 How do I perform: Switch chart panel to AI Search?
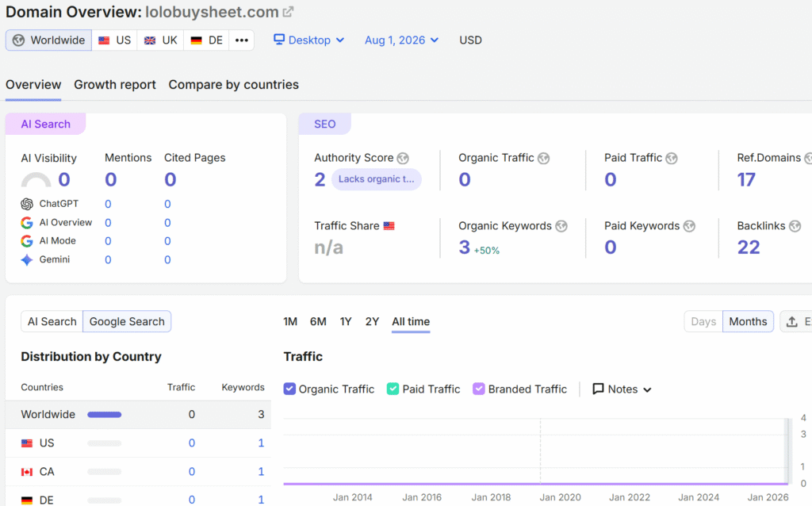coord(52,321)
